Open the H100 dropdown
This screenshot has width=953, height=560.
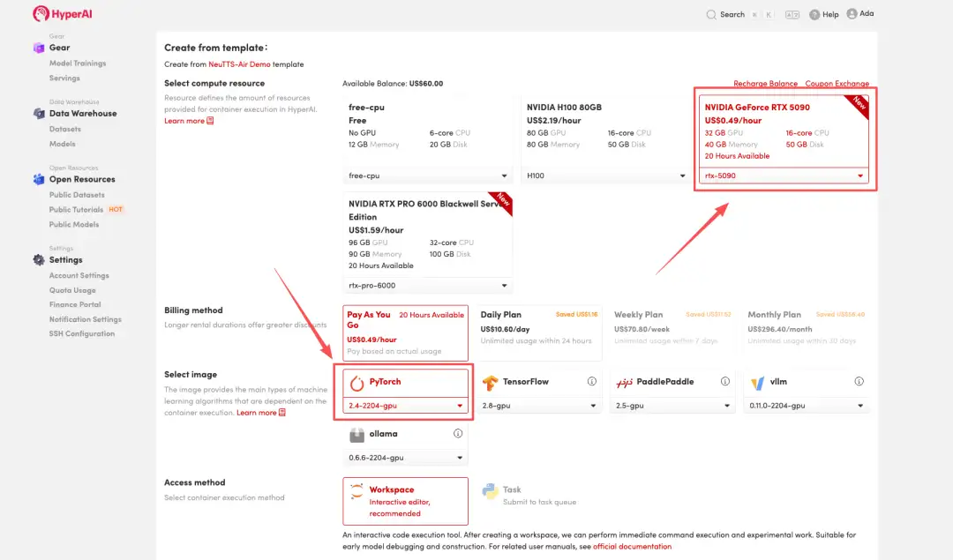click(605, 175)
